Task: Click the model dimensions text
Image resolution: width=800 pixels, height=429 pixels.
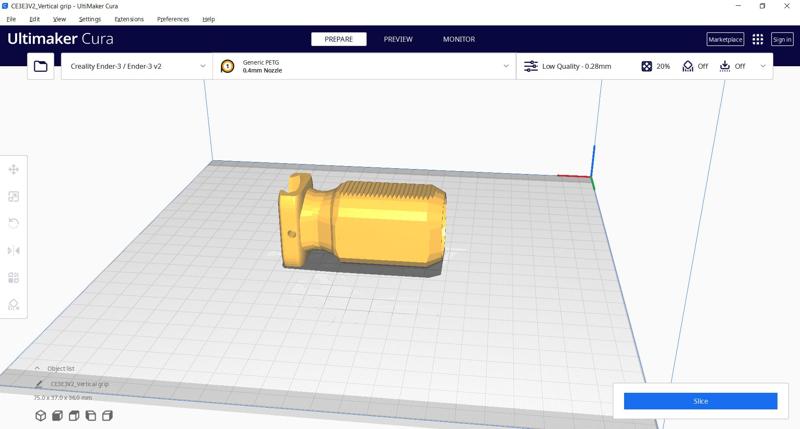Action: tap(63, 397)
